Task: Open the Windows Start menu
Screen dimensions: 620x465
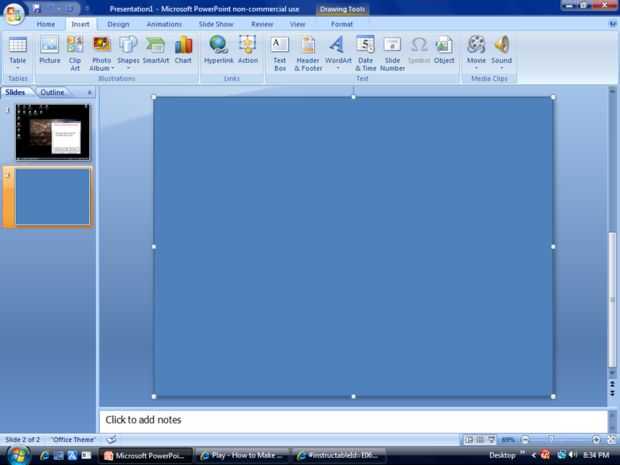Action: coord(18,455)
